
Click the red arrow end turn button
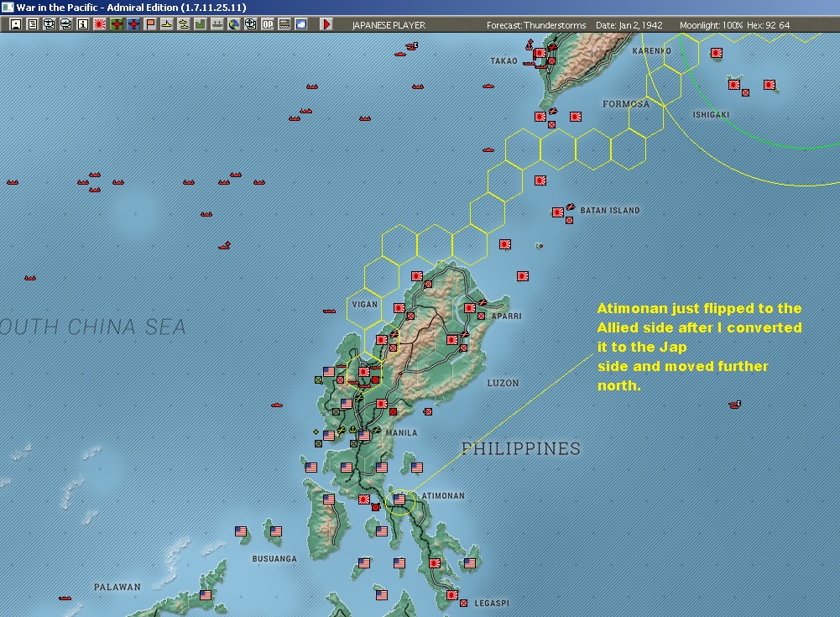click(x=326, y=24)
